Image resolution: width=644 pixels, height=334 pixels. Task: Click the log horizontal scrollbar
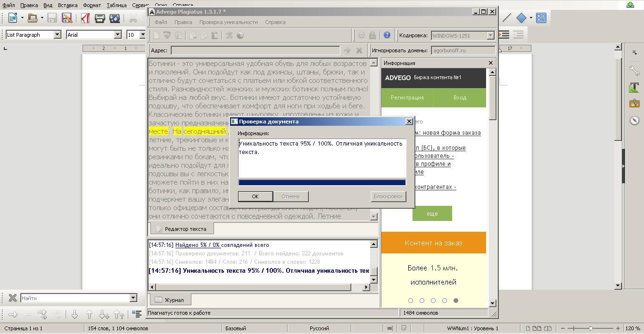click(x=254, y=287)
